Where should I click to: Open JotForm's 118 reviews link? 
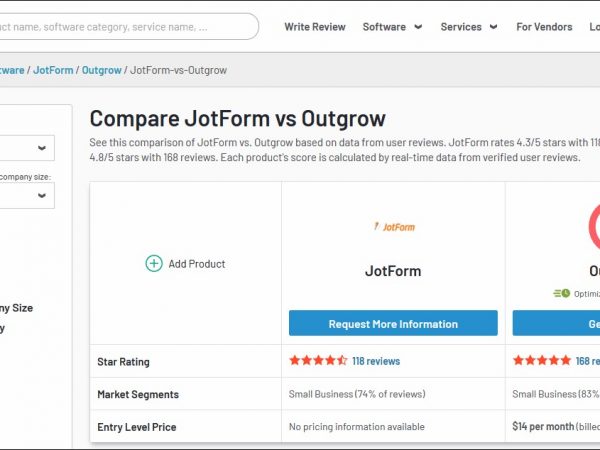376,361
